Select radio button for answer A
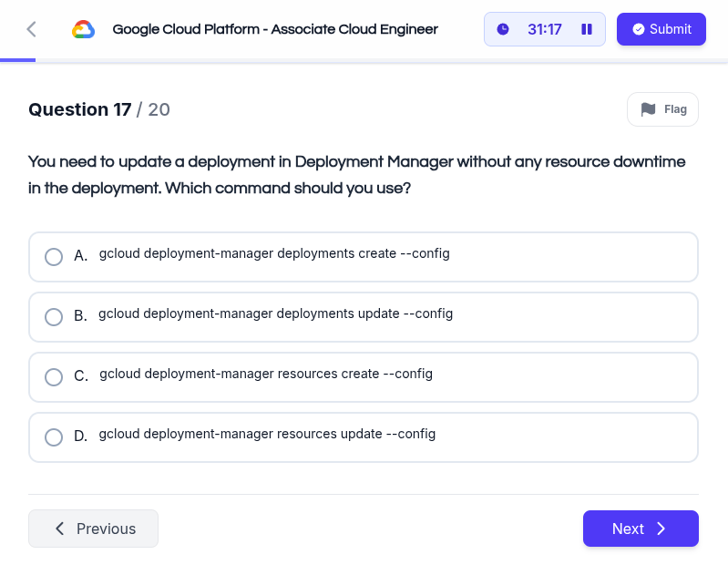The width and height of the screenshot is (728, 575). point(54,256)
